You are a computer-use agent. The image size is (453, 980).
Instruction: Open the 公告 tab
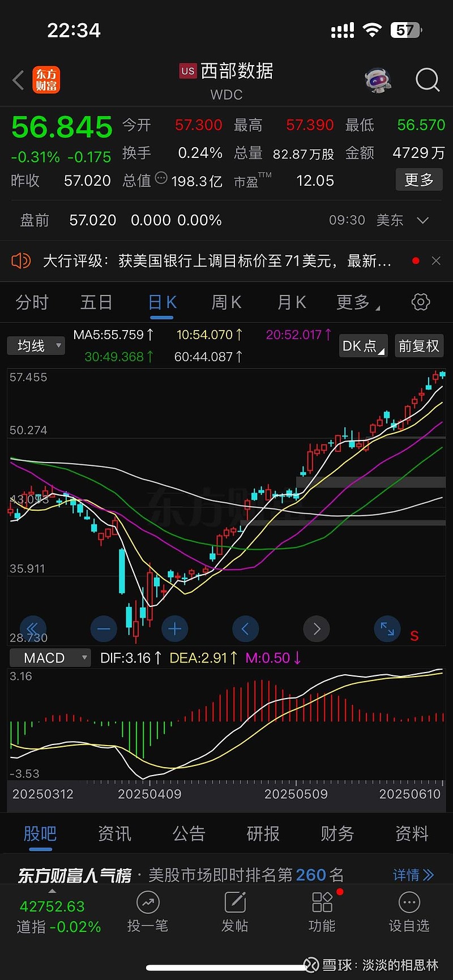(x=189, y=833)
